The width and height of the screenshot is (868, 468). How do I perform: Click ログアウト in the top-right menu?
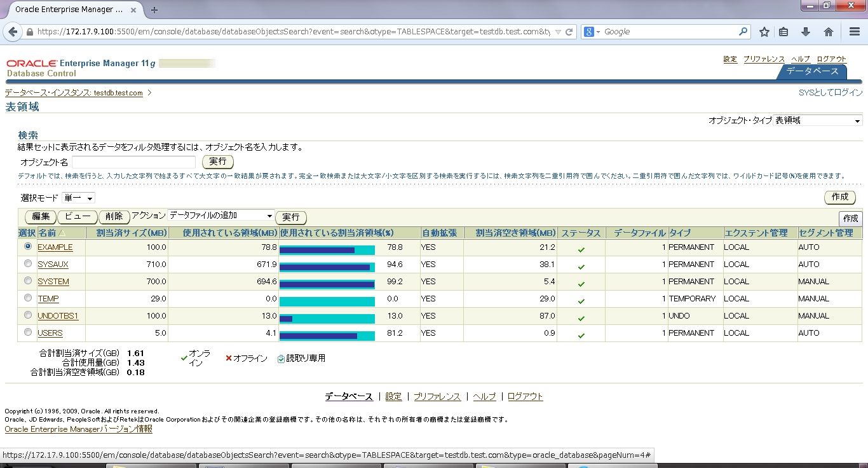click(x=831, y=59)
